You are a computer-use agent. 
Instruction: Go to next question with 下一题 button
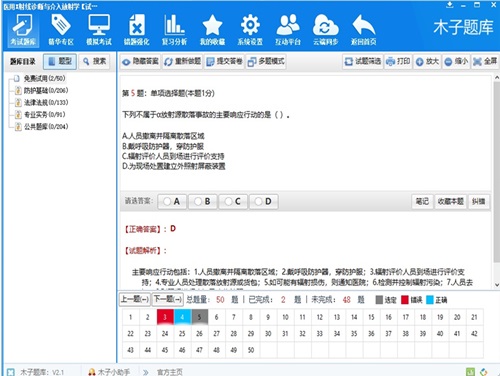[x=167, y=299]
